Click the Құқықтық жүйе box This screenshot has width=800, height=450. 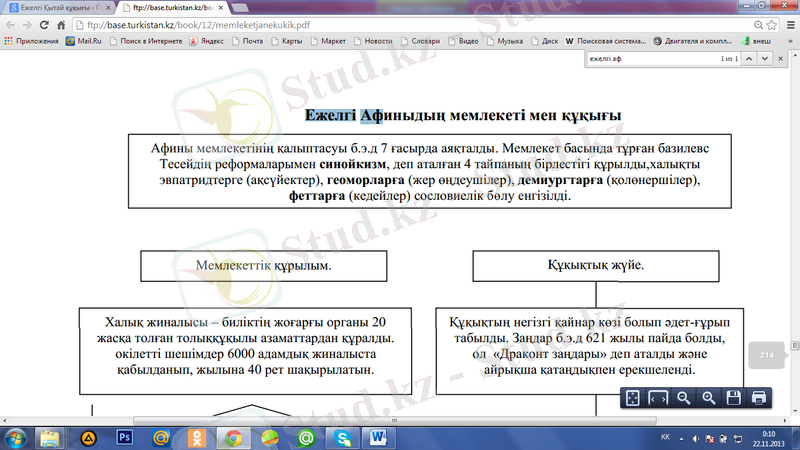(596, 266)
